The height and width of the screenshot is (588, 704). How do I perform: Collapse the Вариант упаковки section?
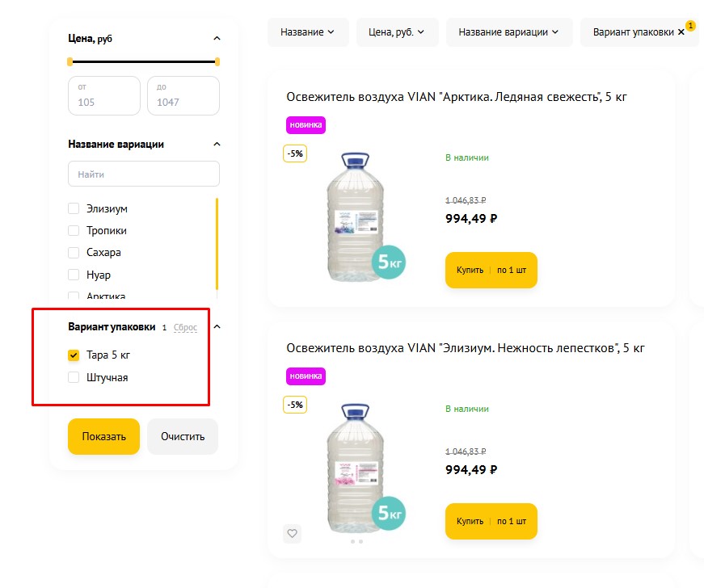[216, 327]
